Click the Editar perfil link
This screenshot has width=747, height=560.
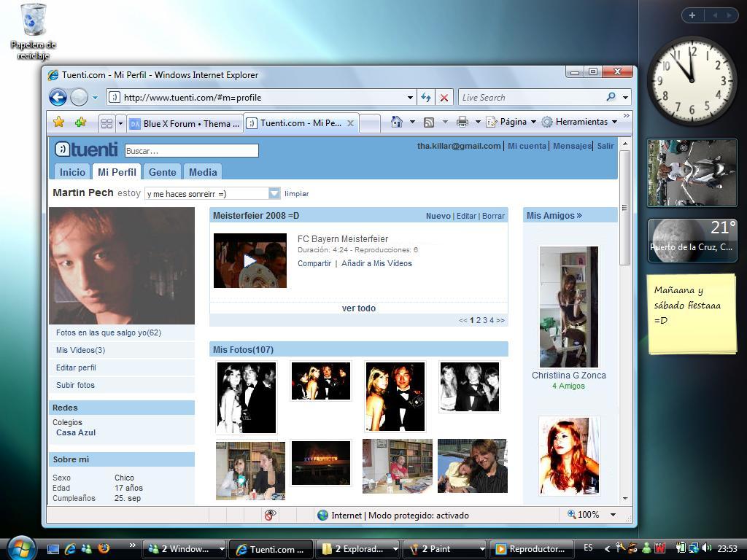[x=76, y=367]
